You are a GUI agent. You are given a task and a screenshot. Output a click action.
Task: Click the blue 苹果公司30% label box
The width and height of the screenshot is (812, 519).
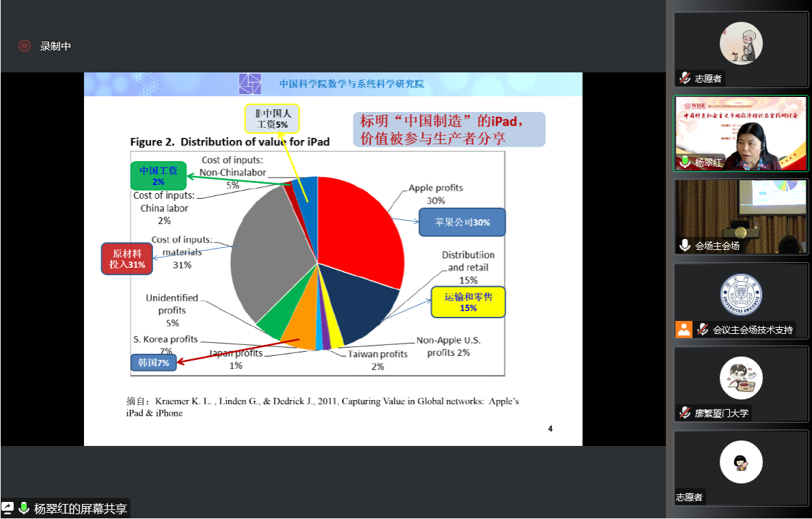coord(461,222)
